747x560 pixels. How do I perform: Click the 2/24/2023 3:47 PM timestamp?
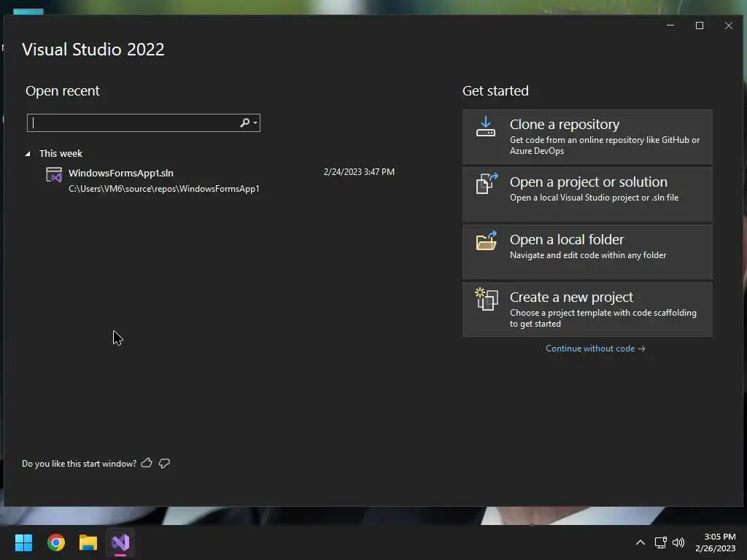coord(359,172)
